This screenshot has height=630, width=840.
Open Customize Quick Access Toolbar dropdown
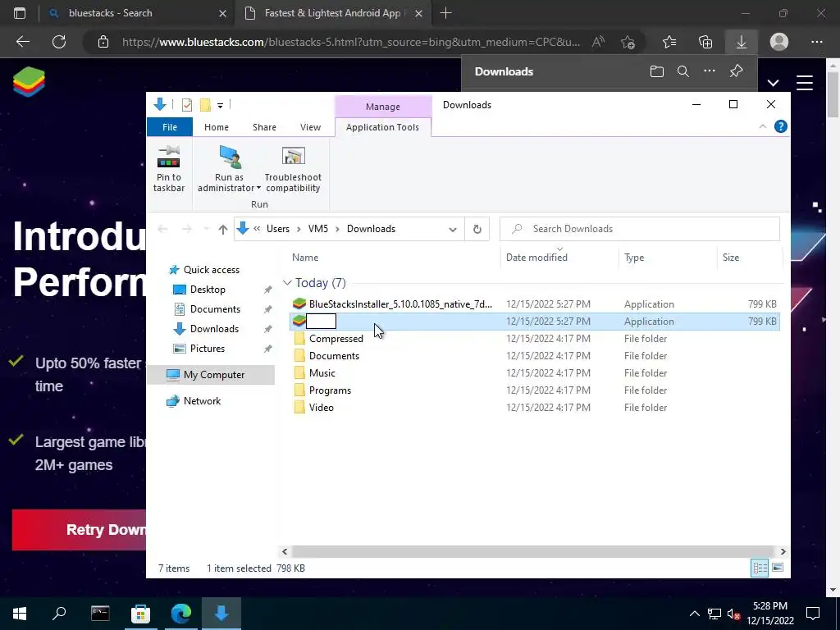(220, 106)
